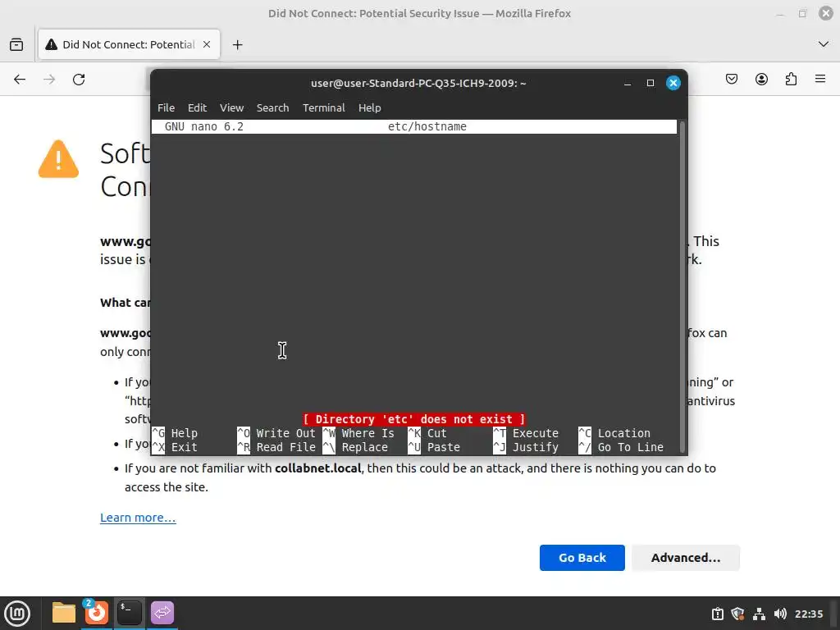Viewport: 840px width, 630px height.
Task: Open the Terminal menu in terminal window
Action: [x=323, y=107]
